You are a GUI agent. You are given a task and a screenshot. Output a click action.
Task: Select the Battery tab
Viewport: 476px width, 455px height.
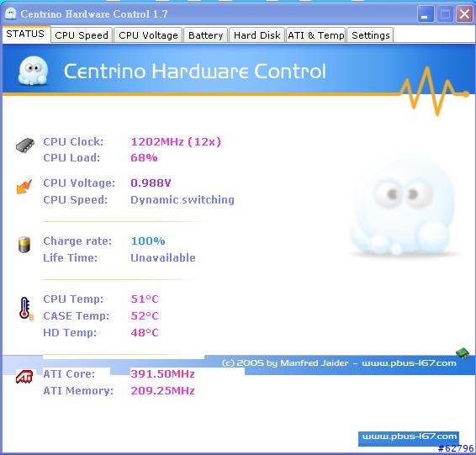(x=205, y=35)
